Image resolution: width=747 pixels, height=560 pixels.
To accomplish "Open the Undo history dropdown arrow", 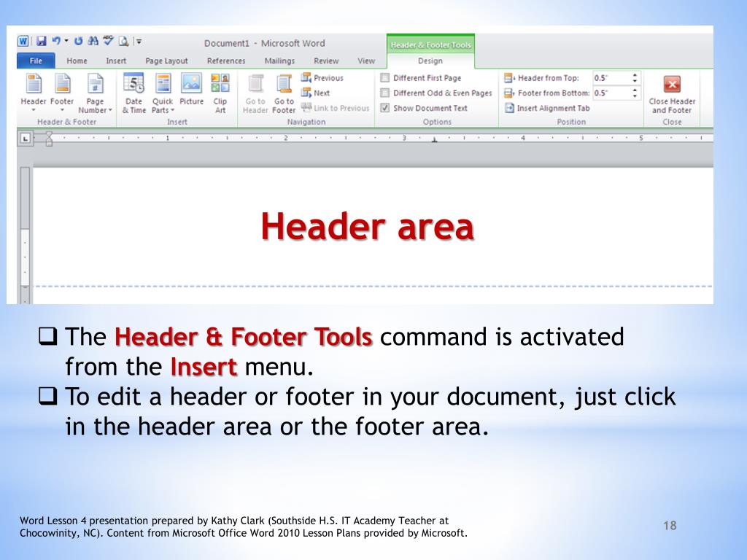I will [x=66, y=41].
